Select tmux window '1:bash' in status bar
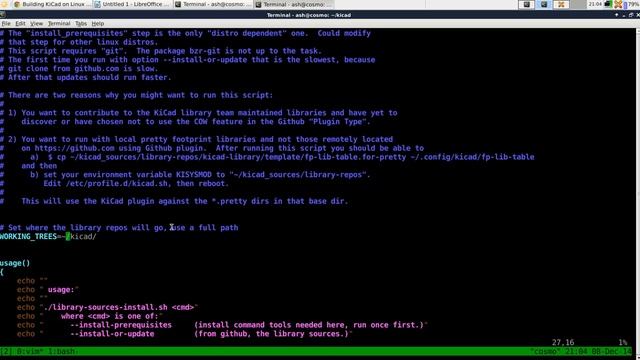The width and height of the screenshot is (640, 360). pyautogui.click(x=61, y=351)
